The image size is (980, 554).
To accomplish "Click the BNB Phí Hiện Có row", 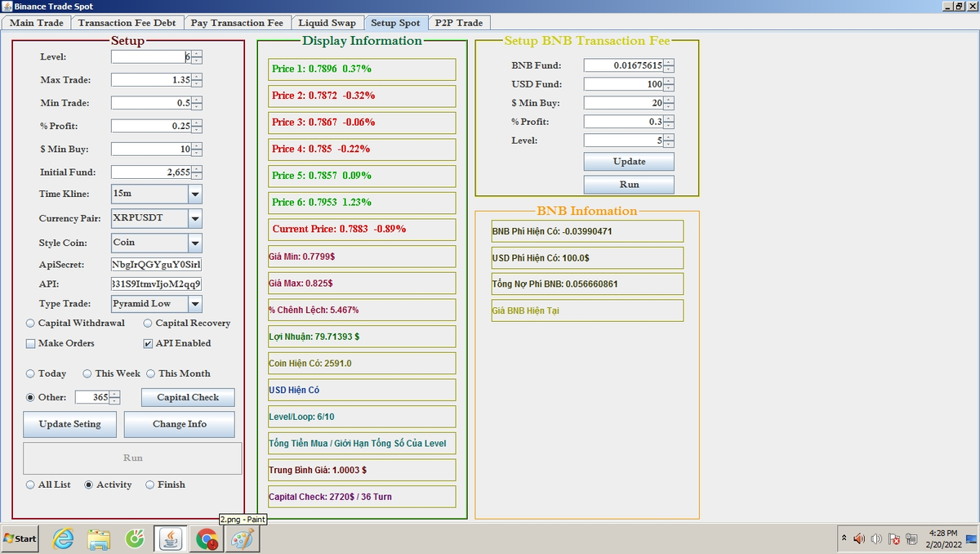I will [587, 231].
